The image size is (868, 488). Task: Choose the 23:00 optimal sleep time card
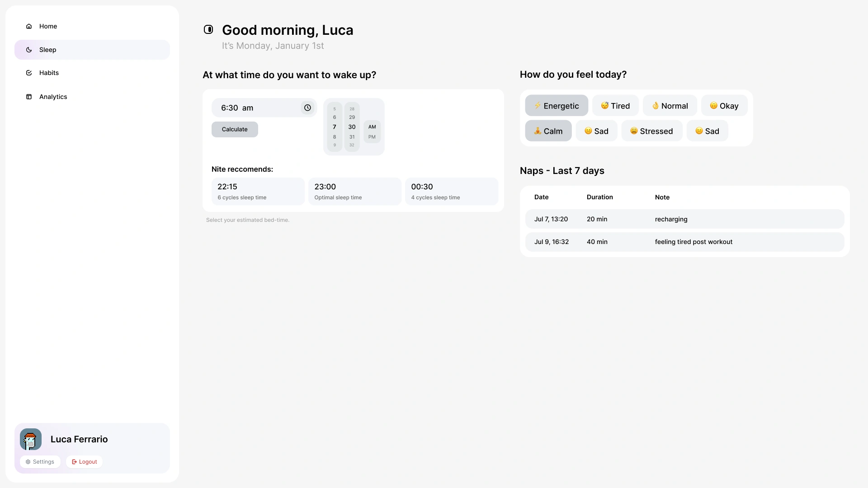point(354,191)
